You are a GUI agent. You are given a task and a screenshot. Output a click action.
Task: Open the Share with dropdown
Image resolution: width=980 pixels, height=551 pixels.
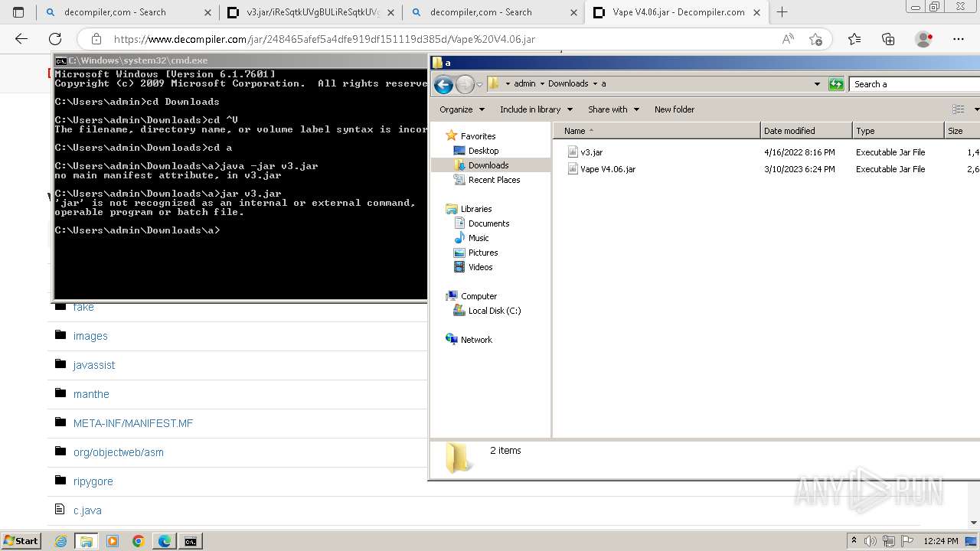pyautogui.click(x=613, y=109)
